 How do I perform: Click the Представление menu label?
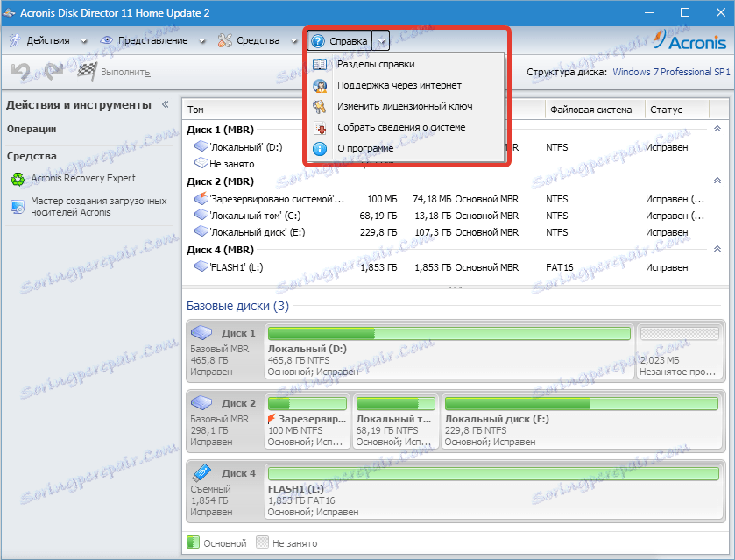pos(152,41)
